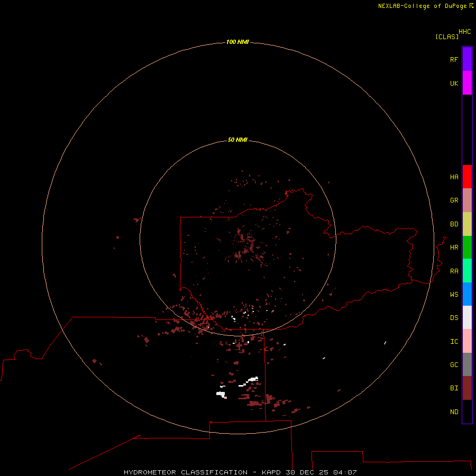Click the ND black legend swatch
This screenshot has width=476, height=476.
click(467, 411)
